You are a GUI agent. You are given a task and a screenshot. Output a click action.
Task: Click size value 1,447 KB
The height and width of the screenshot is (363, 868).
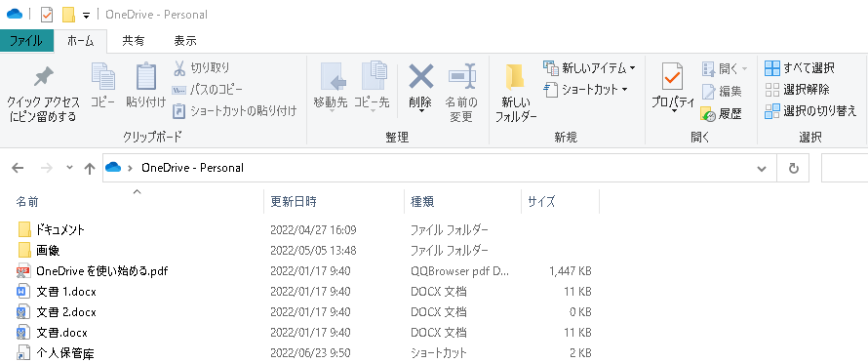(571, 271)
